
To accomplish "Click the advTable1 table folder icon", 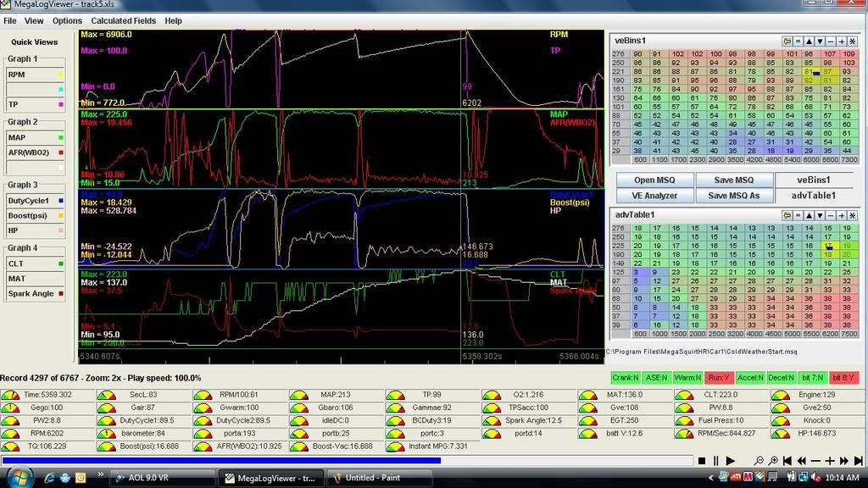I will 787,215.
